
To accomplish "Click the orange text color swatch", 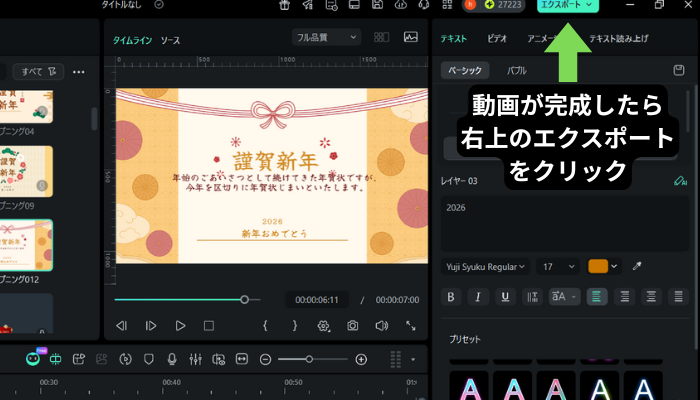I will pos(598,267).
